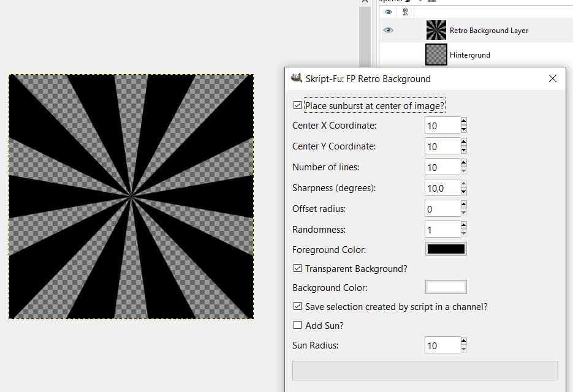Close the FP Retro Background dialog
The image size is (573, 392).
coord(553,78)
